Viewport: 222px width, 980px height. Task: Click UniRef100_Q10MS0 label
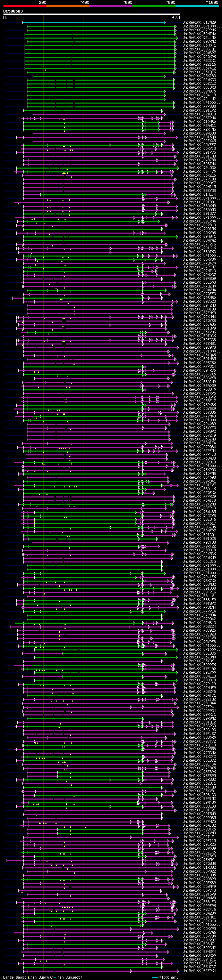[199, 122]
